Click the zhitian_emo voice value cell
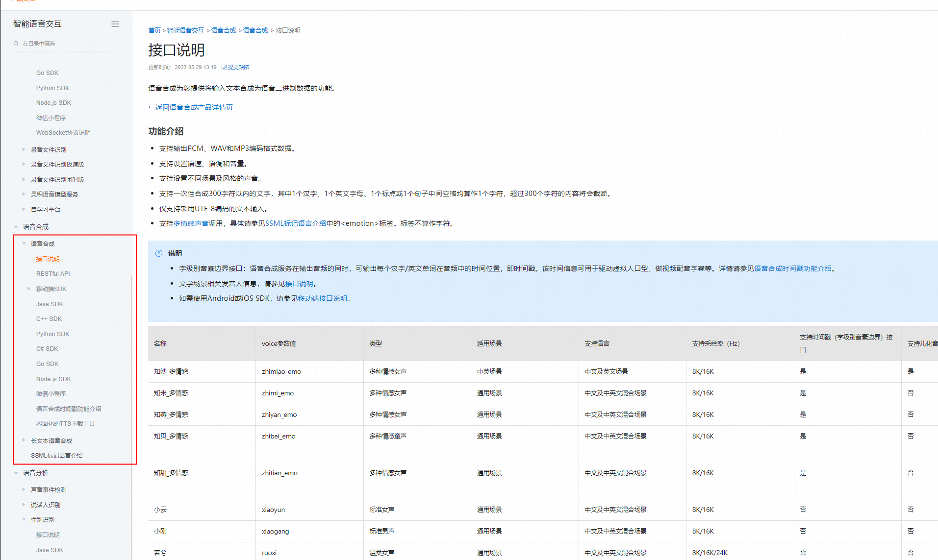 click(309, 473)
